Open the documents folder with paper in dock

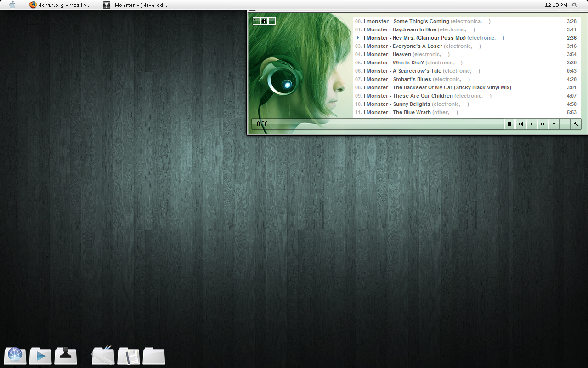pyautogui.click(x=129, y=356)
